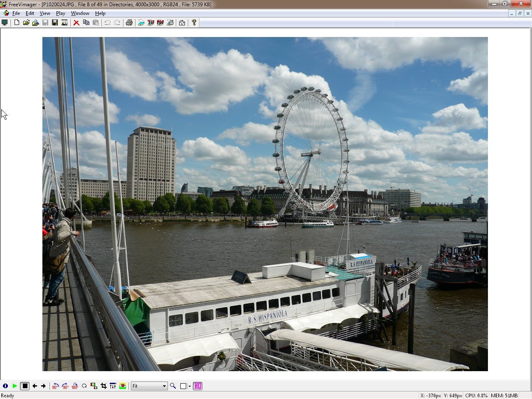Viewport: 532px width, 399px height.
Task: Toggle full screen viewing mode
Action: pyautogui.click(x=5, y=22)
